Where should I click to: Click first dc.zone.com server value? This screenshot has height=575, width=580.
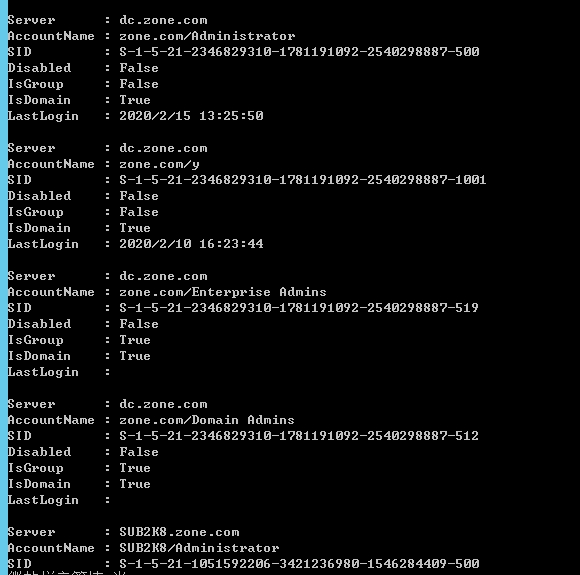(x=163, y=20)
